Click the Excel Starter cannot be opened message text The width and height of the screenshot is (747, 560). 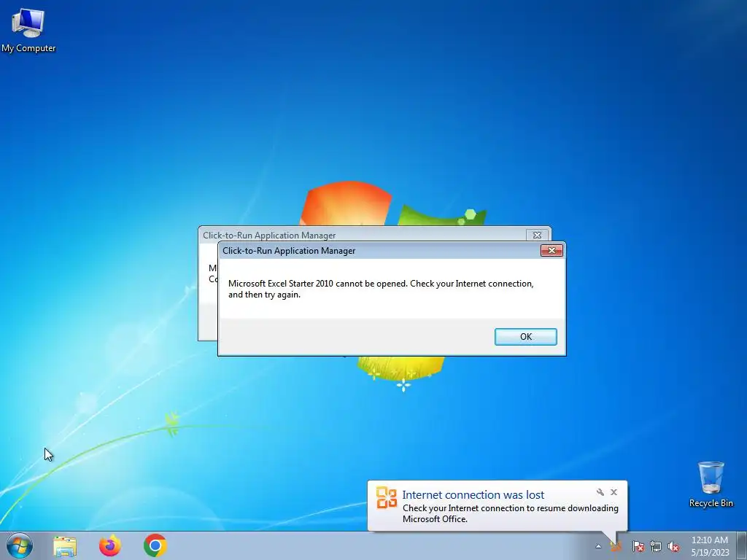(x=381, y=289)
